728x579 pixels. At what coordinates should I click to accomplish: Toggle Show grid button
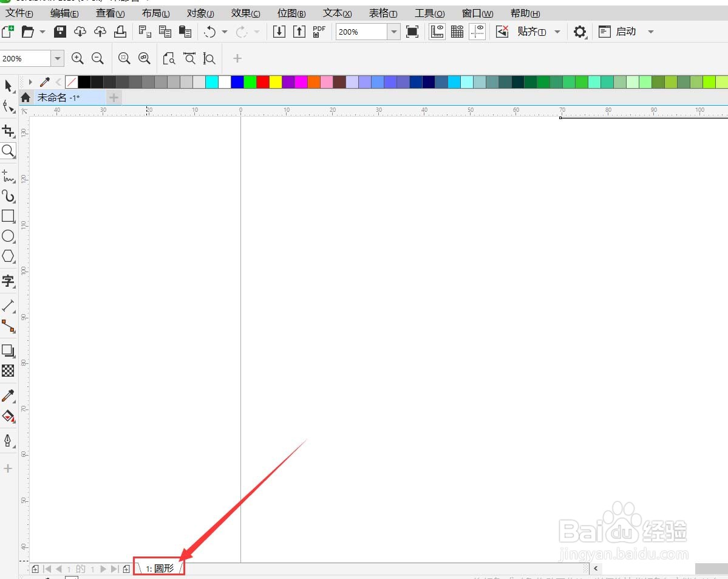[457, 32]
